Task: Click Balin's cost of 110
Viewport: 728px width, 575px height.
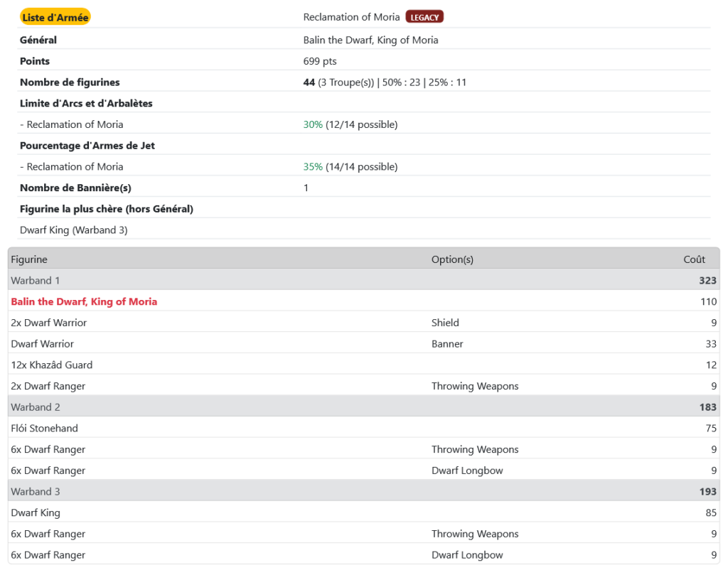Action: click(x=709, y=301)
